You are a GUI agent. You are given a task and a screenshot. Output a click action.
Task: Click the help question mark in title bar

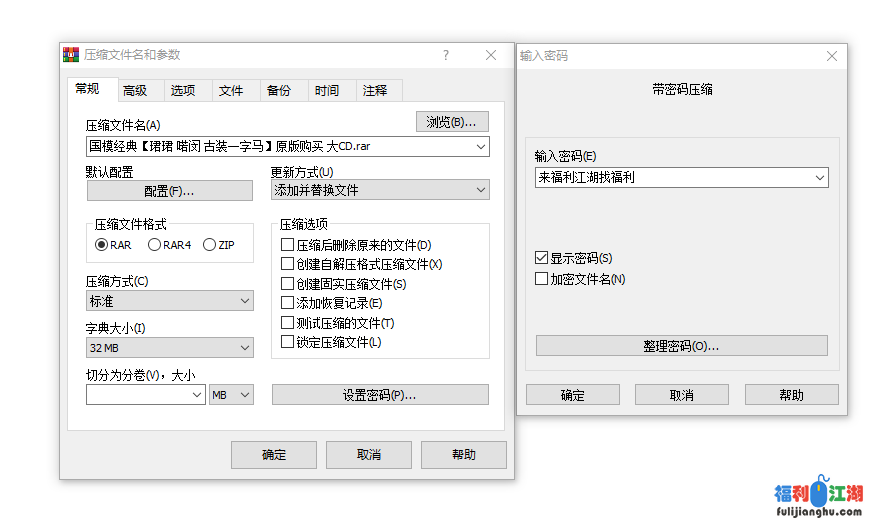click(x=446, y=55)
